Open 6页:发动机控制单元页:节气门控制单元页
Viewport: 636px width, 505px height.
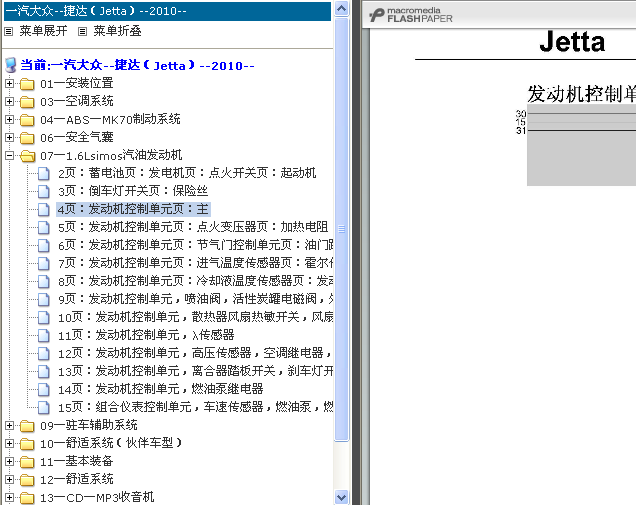pos(196,245)
